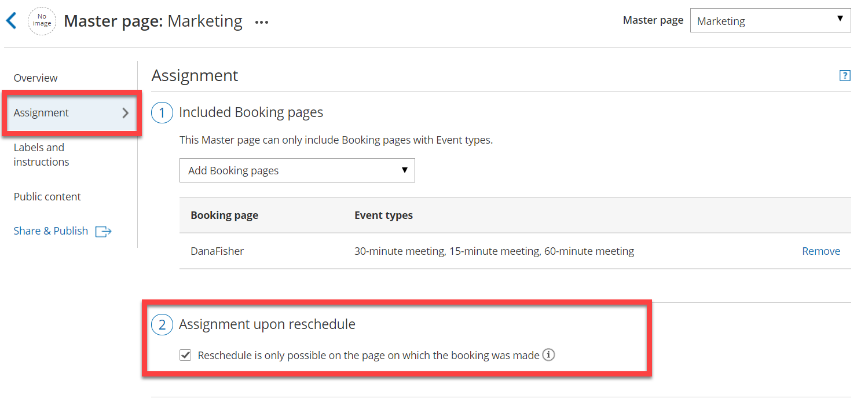Open the Master page Marketing dropdown
868x406 pixels.
770,21
